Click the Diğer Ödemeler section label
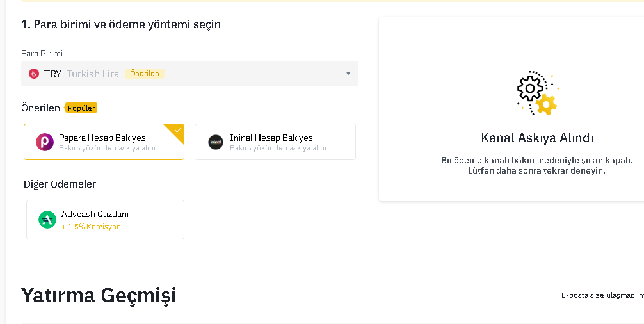 (x=60, y=184)
